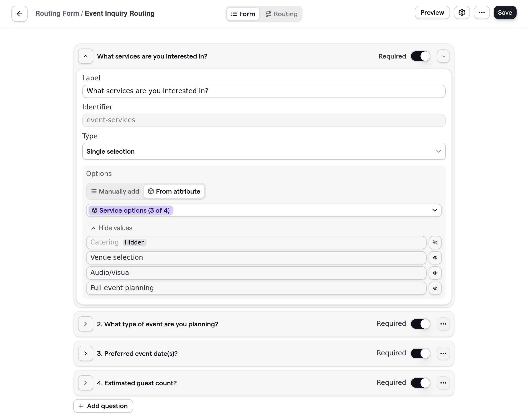
Task: Open options menu for question 3
Action: 443,353
